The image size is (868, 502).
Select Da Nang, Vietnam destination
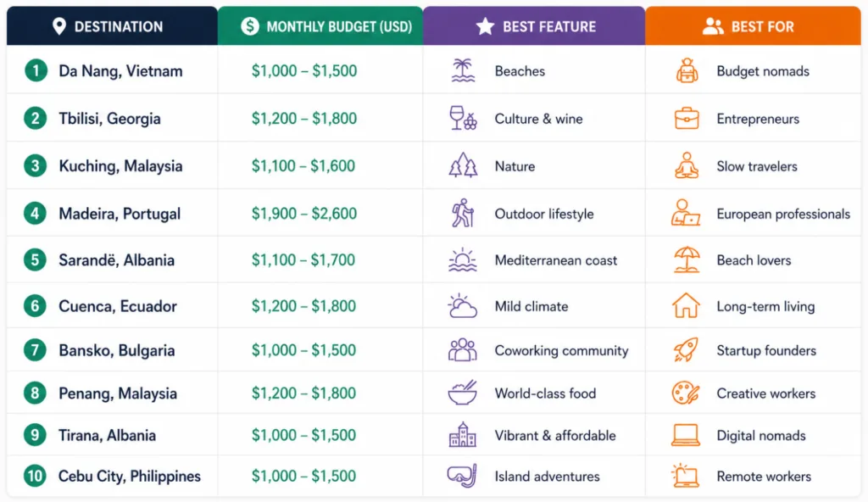[120, 71]
